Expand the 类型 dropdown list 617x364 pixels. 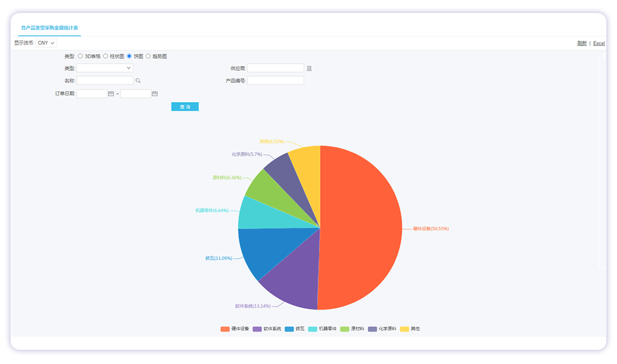105,68
